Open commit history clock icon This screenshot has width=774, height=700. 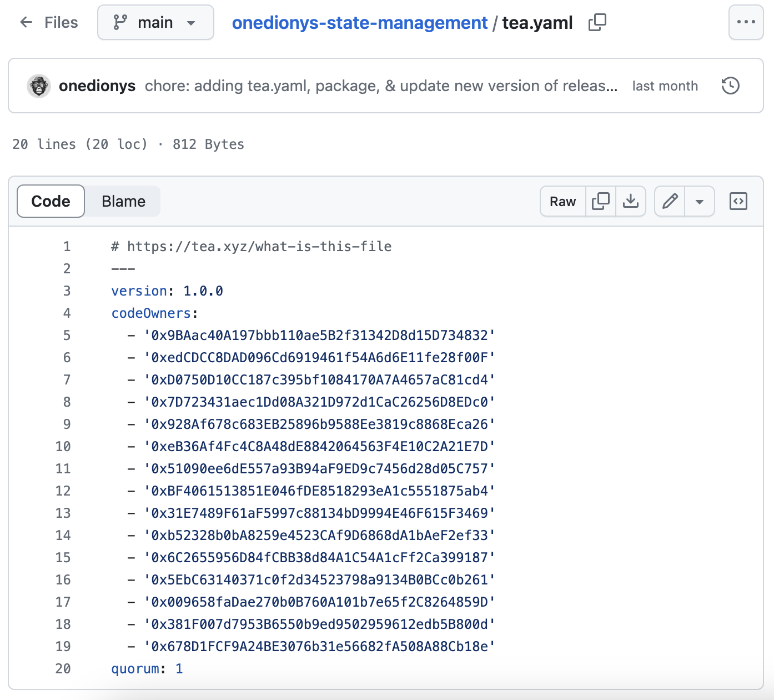tap(730, 86)
